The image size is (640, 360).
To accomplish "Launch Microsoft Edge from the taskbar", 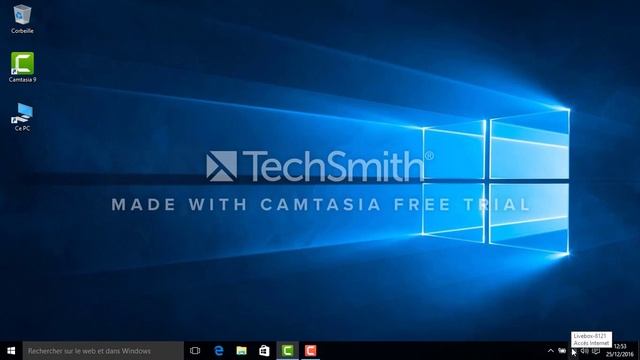I will tap(219, 351).
